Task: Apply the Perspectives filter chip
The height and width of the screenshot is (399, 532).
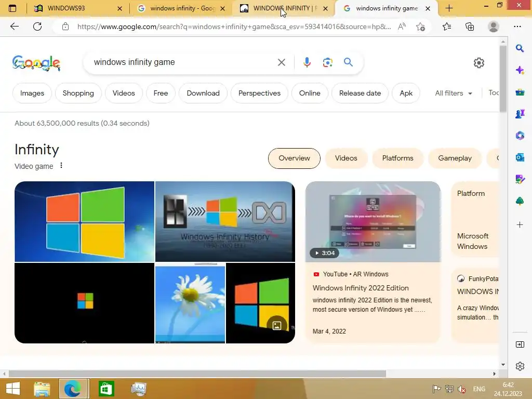Action: tap(259, 93)
